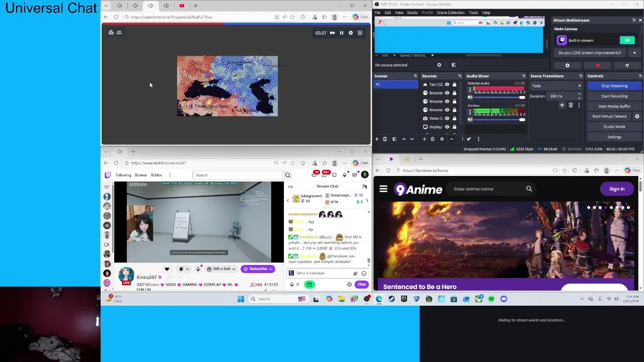Open the OpenFront leaderboard chart icon
This screenshot has width=644, height=362.
click(x=111, y=33)
